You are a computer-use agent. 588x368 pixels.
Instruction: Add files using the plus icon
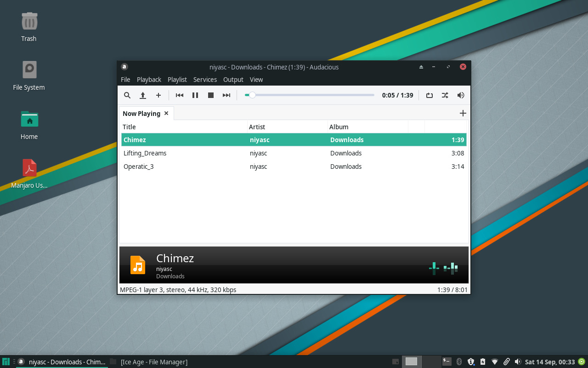(158, 95)
